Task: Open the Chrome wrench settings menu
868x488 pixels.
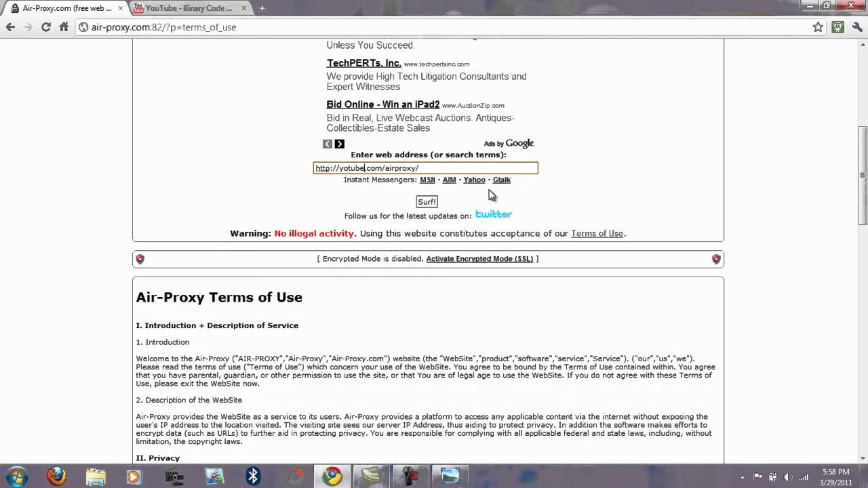Action: point(856,27)
